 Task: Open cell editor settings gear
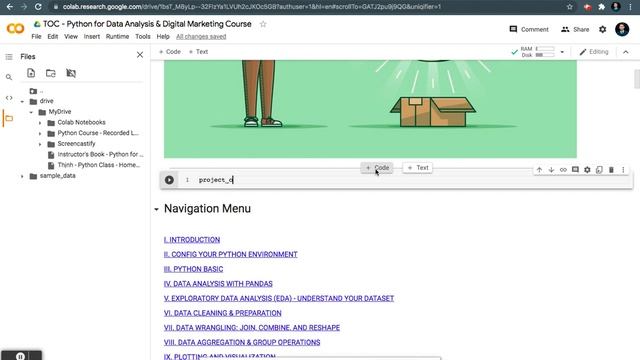(x=587, y=170)
